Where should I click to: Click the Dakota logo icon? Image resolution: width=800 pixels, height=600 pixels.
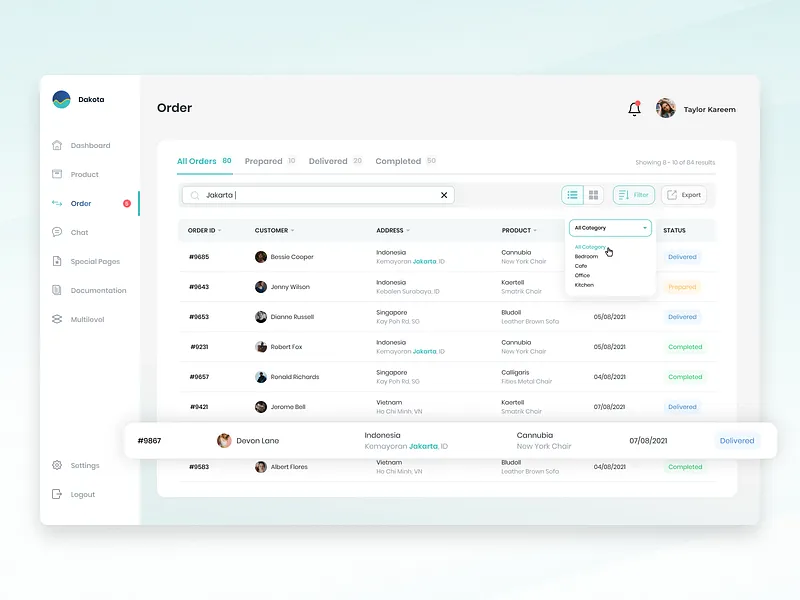pyautogui.click(x=61, y=99)
